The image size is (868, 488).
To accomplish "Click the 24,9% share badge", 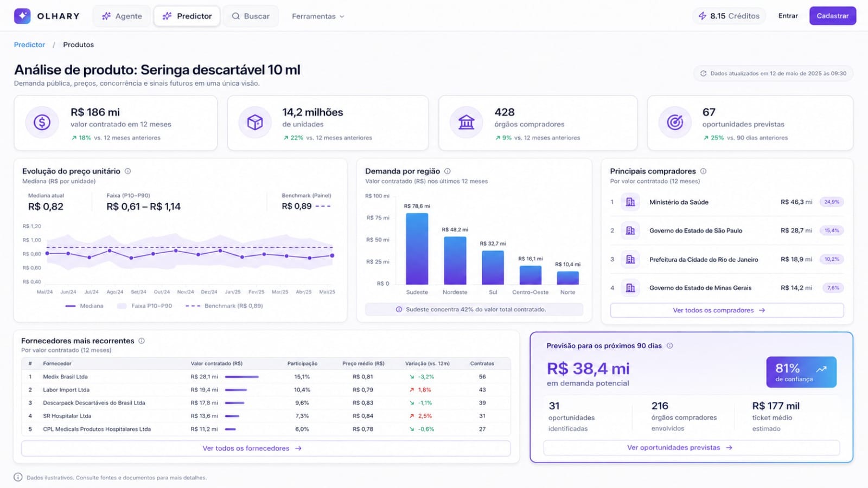I will point(832,202).
